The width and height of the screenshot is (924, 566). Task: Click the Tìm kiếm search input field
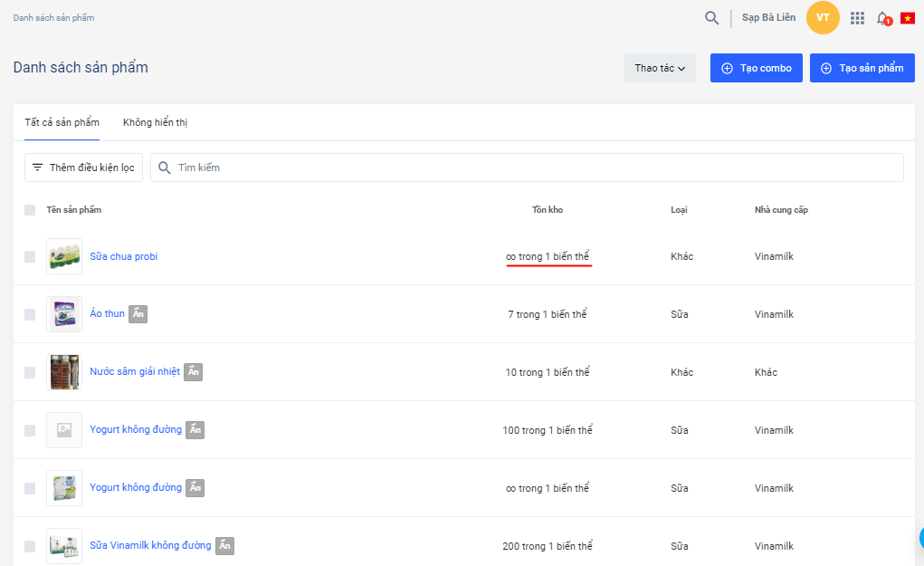point(534,168)
